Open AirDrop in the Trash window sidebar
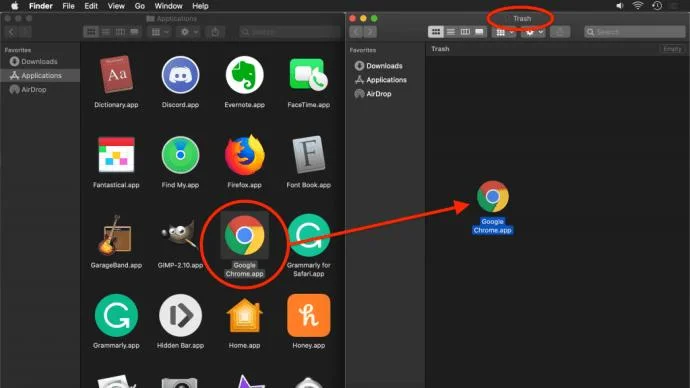Viewport: 690px width, 388px height. (x=373, y=94)
